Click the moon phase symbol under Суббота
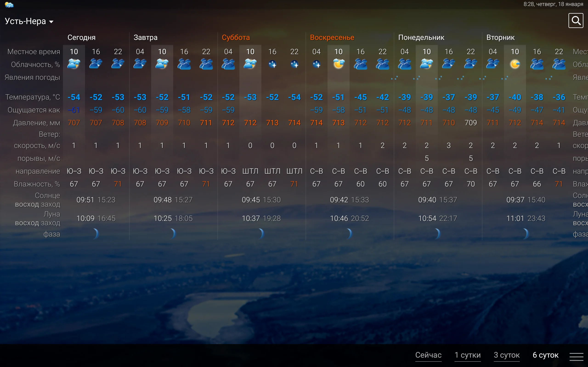Screen dimensions: 588x367 262,234
